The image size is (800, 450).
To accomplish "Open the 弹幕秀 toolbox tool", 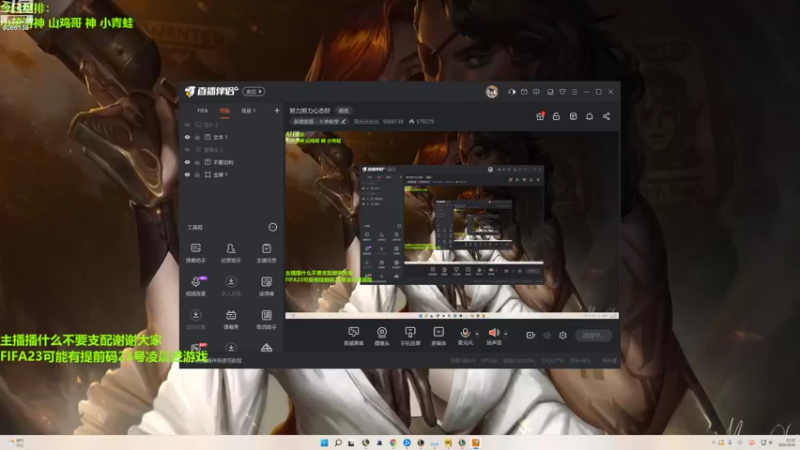I will (231, 319).
